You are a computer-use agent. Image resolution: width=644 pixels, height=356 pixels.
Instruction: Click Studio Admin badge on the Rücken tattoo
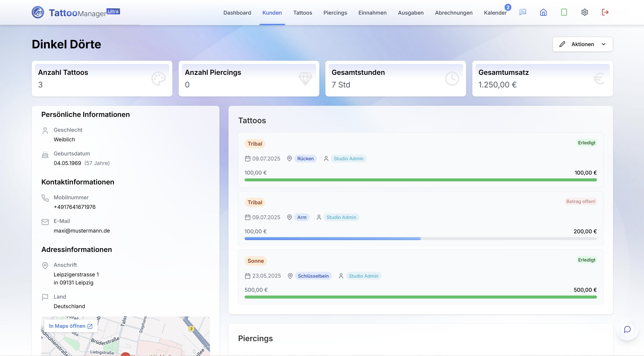(x=349, y=158)
